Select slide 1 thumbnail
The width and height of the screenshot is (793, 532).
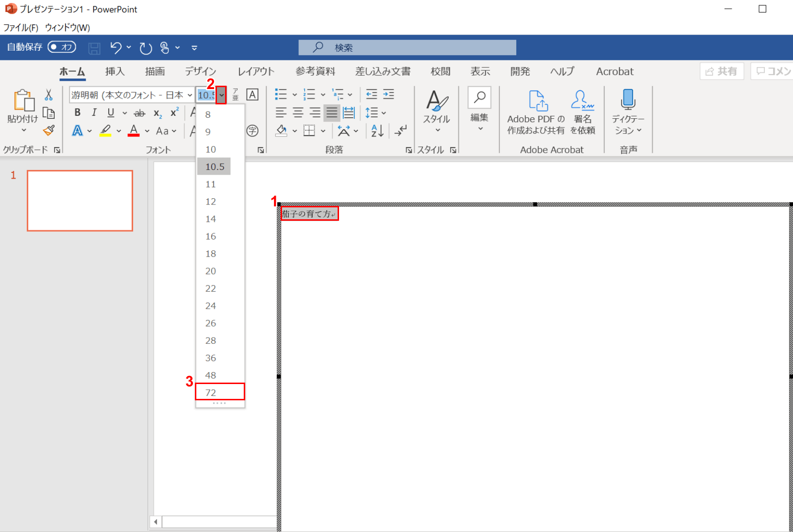(x=80, y=201)
